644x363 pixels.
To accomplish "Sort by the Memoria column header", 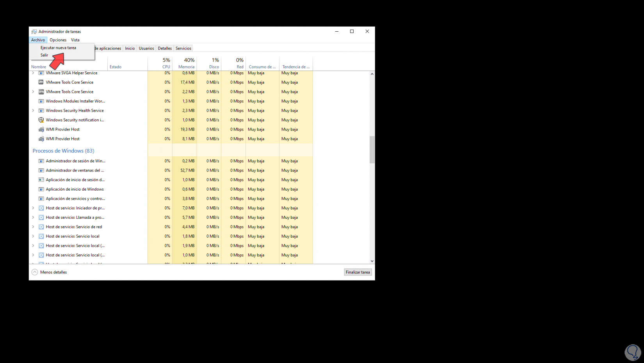I will 185,63.
